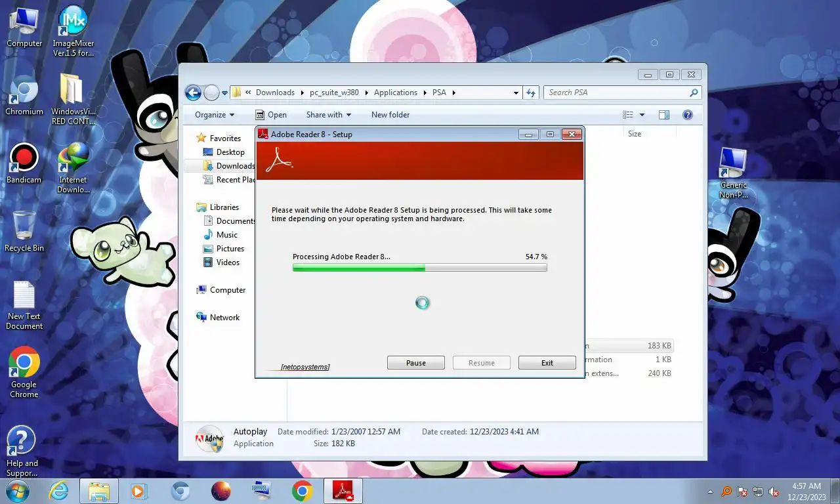
Task: Select Downloads under Favorites
Action: pyautogui.click(x=236, y=166)
